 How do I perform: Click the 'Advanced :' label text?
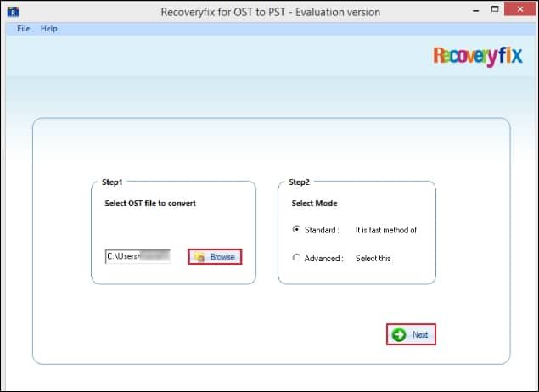click(323, 259)
